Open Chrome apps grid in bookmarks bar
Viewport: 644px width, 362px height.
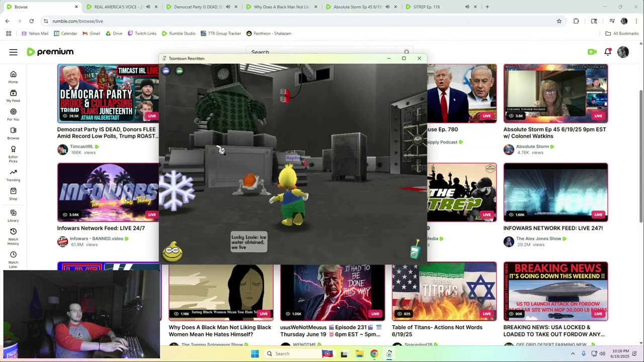(x=9, y=33)
